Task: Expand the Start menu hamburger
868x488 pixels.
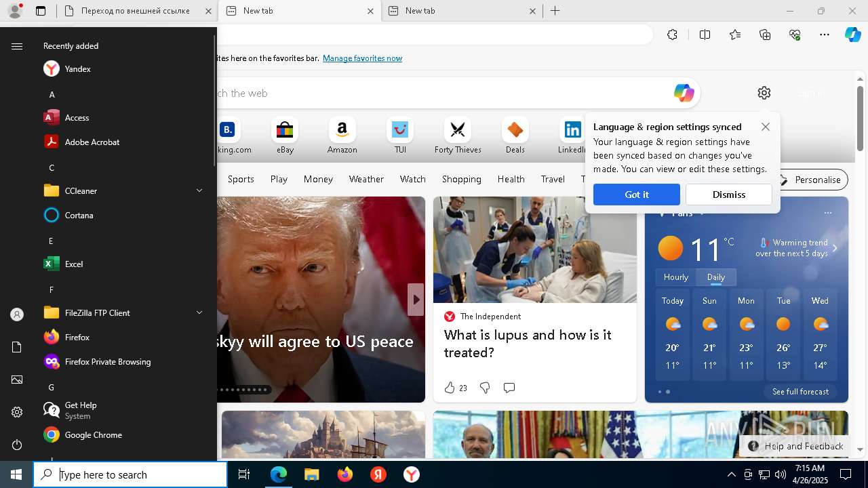Action: pos(17,46)
